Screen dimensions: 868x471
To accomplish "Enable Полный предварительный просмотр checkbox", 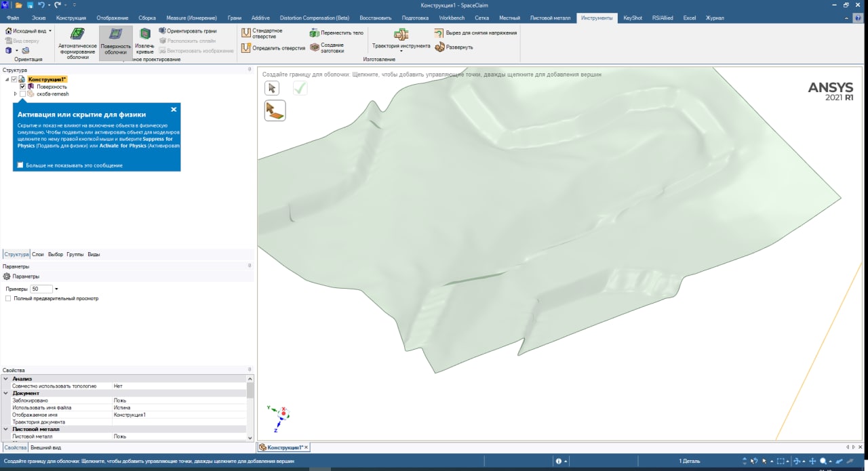I will [x=8, y=298].
